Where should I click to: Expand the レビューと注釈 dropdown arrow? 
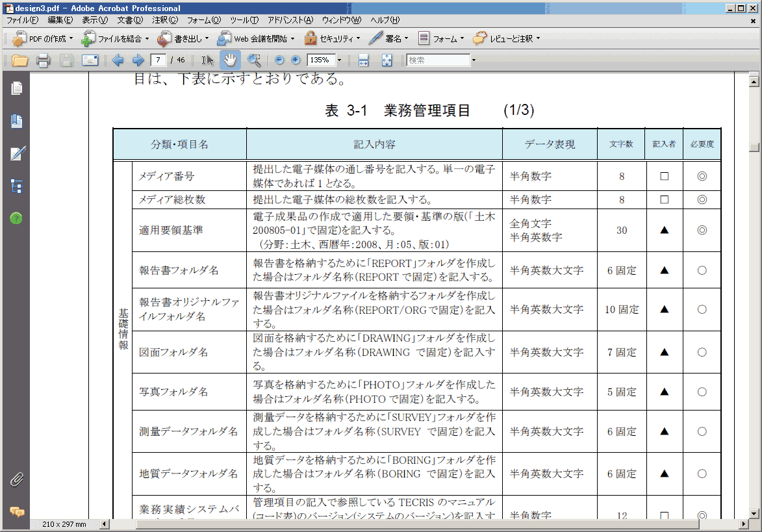click(539, 38)
